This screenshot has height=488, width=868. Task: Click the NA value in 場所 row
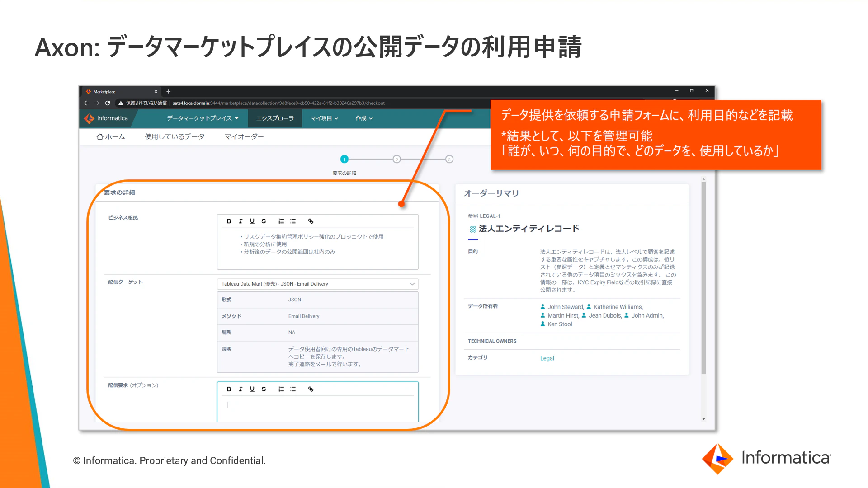292,333
